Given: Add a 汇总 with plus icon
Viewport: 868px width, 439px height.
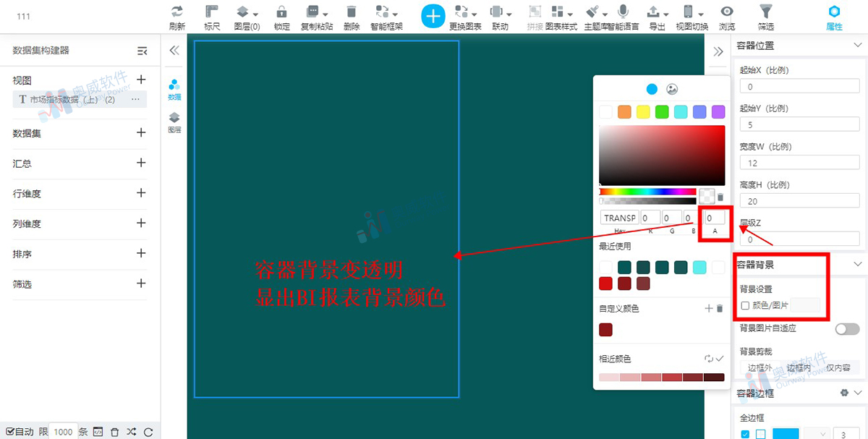Looking at the screenshot, I should coord(141,163).
